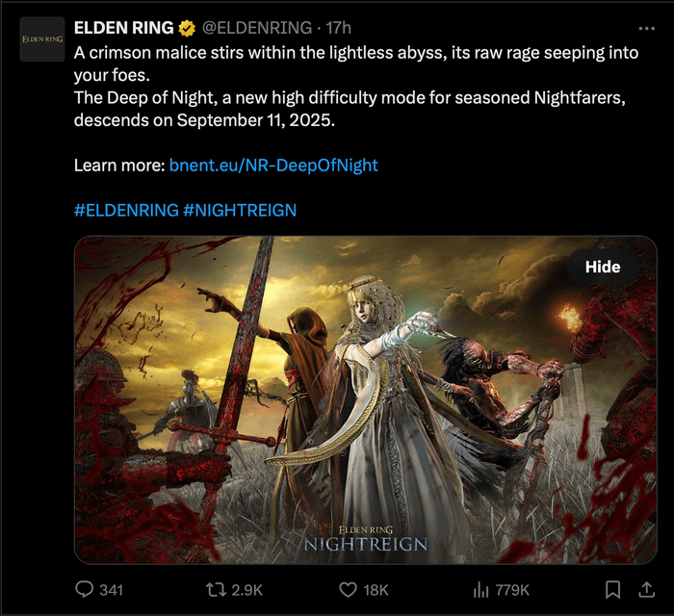Open the Nightreign artwork image
The width and height of the screenshot is (674, 616).
tap(366, 399)
